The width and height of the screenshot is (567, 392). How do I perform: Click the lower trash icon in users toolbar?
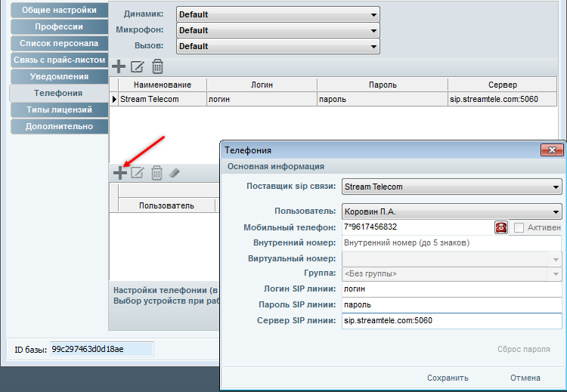tap(156, 173)
